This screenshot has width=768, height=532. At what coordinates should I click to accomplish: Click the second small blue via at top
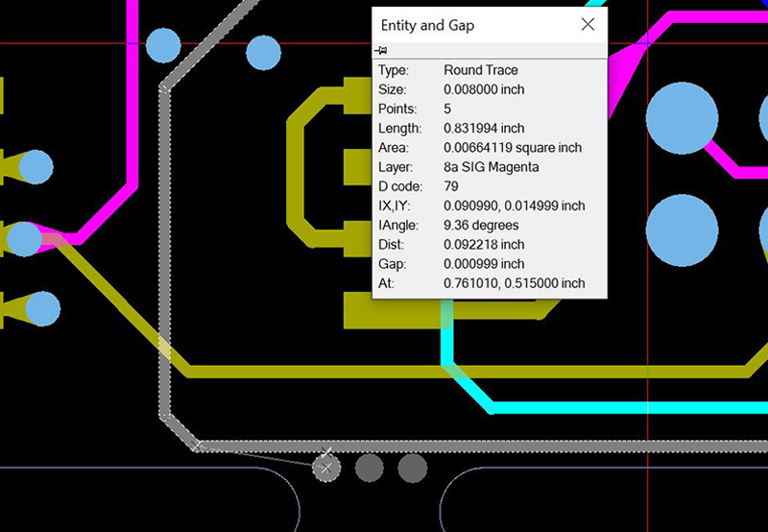(263, 53)
